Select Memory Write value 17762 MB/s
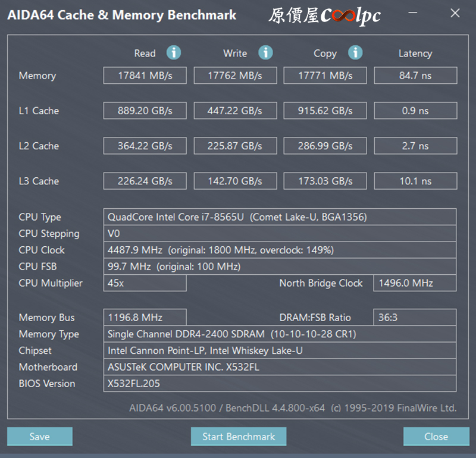476x458 pixels. coord(235,76)
